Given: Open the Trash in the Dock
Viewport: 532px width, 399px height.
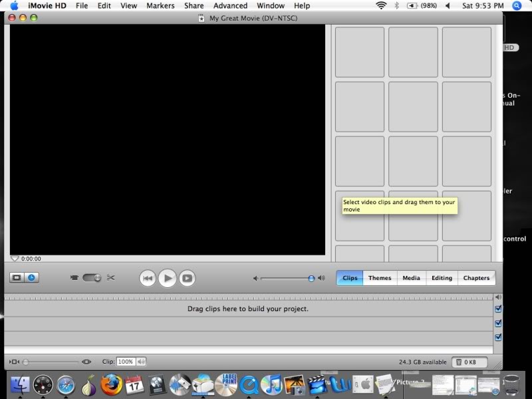Looking at the screenshot, I should point(511,386).
